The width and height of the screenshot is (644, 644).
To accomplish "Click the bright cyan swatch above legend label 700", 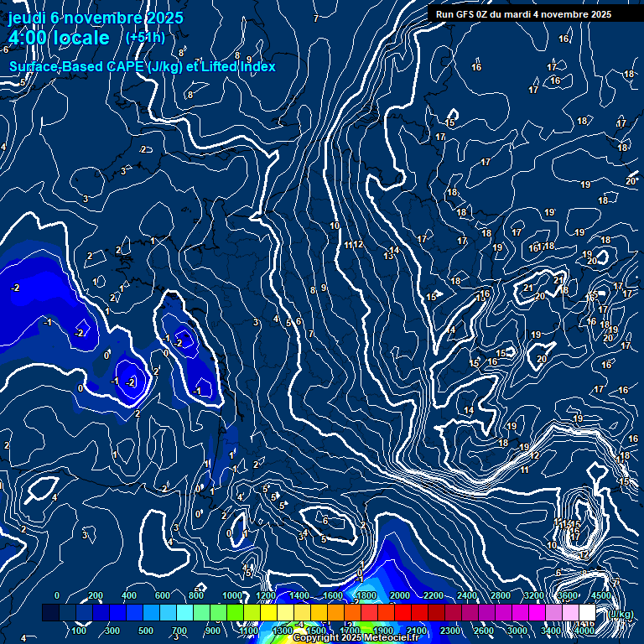I will (x=184, y=612).
